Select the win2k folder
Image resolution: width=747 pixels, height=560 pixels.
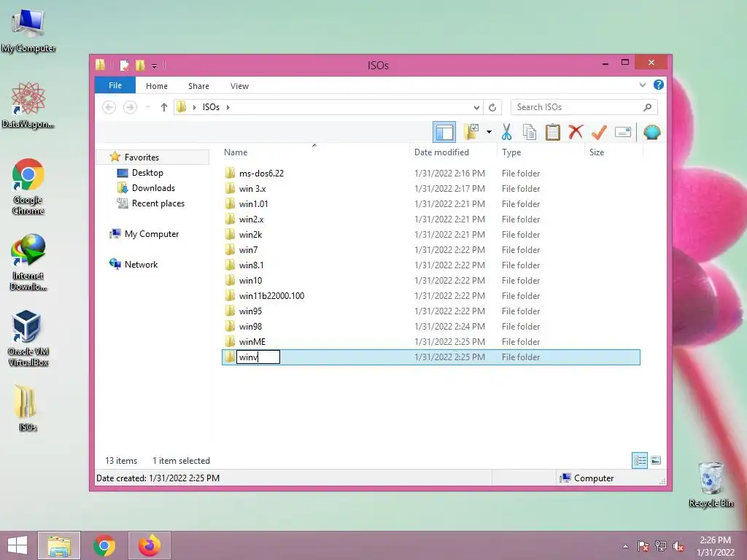click(430, 234)
